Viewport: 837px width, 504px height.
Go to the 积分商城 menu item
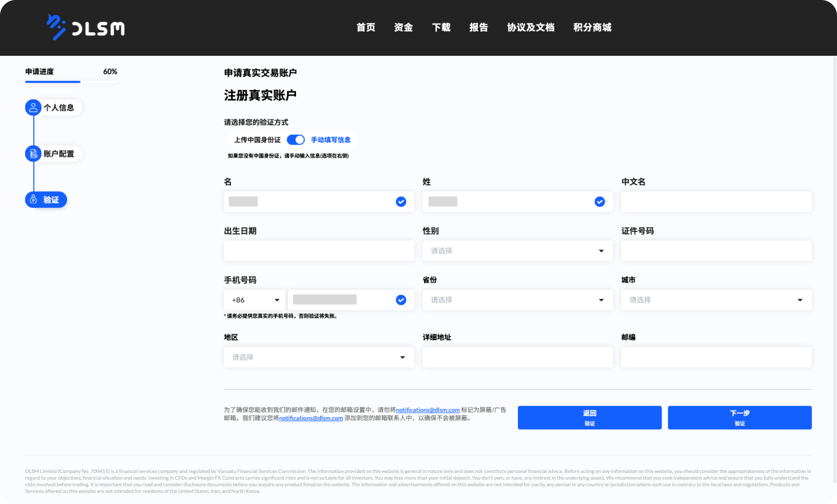[x=592, y=27]
